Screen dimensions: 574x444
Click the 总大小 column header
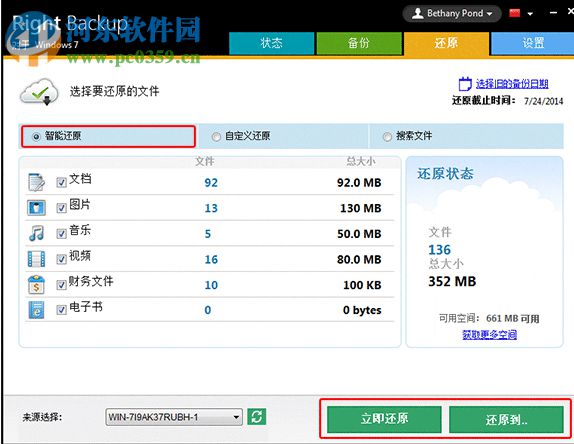(361, 161)
